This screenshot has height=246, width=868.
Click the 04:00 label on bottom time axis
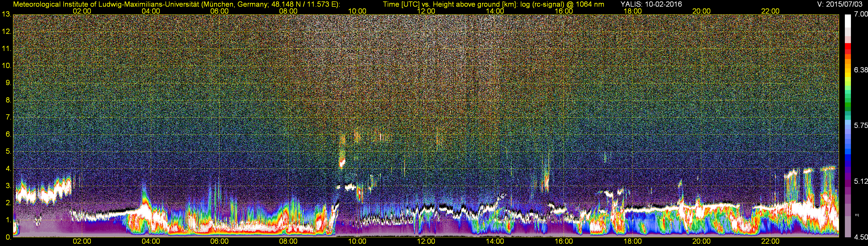(x=151, y=242)
